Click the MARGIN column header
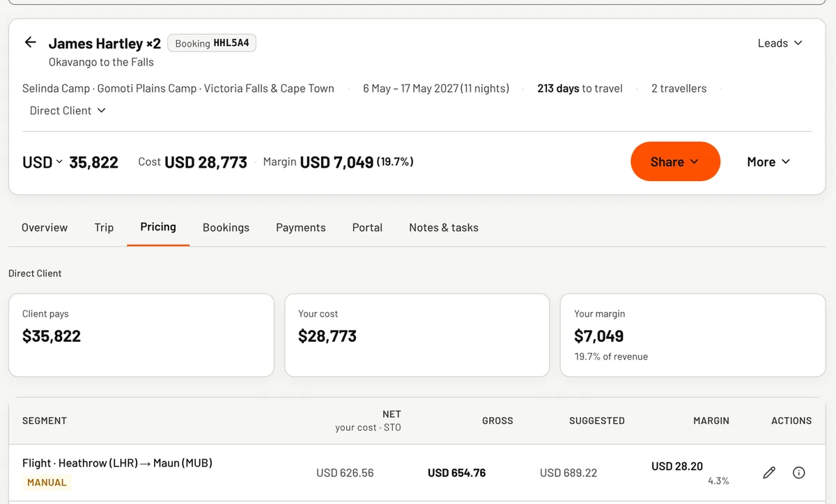The height and width of the screenshot is (504, 836). (711, 420)
